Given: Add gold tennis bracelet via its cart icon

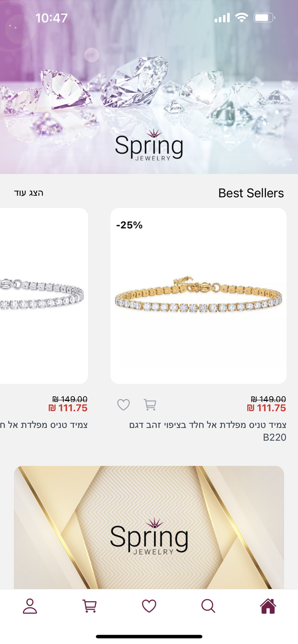Looking at the screenshot, I should tap(150, 404).
